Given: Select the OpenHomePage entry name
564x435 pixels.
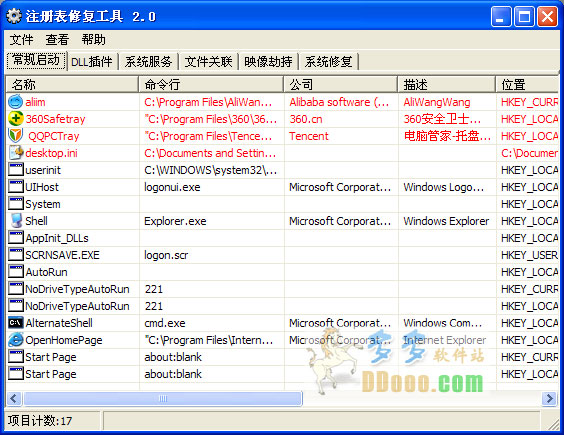Looking at the screenshot, I should (64, 340).
